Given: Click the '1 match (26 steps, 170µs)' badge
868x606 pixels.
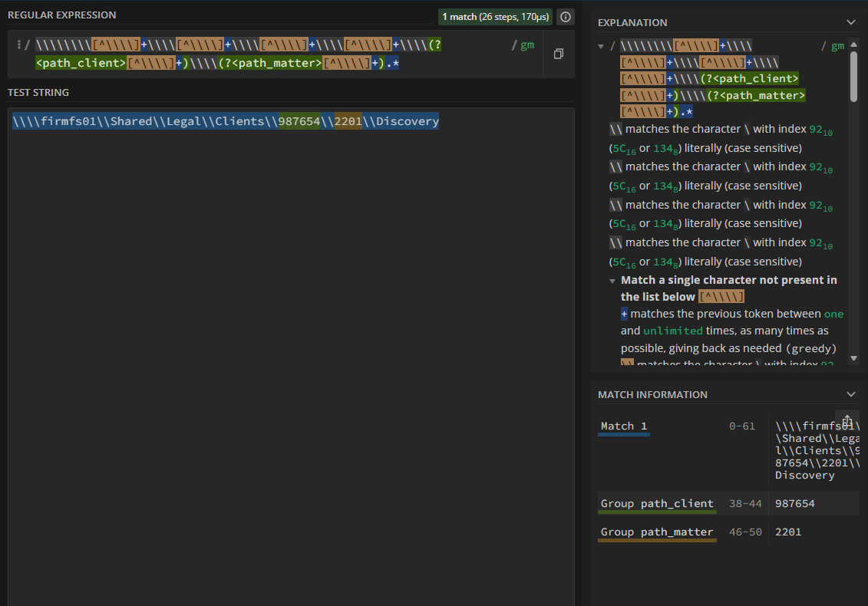Looking at the screenshot, I should [x=495, y=17].
